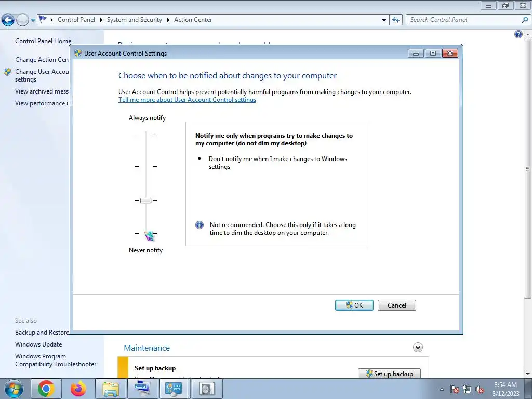This screenshot has height=399, width=532.
Task: Click Change Action Center settings link
Action: pos(42,60)
